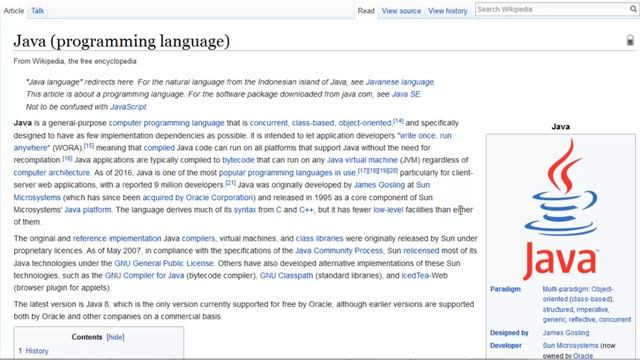Open the Java Community Process link
Image resolution: width=640 pixels, height=360 pixels.
click(x=339, y=251)
